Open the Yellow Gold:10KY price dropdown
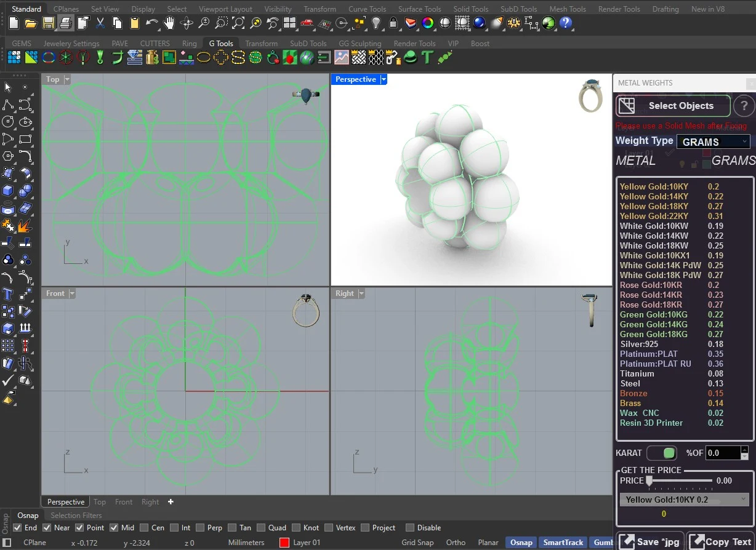 coord(684,500)
